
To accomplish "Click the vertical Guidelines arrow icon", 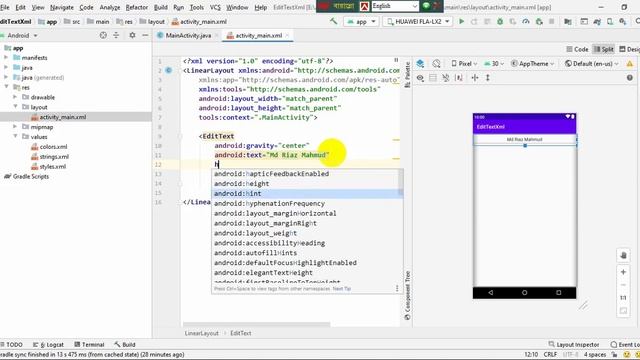I will (x=487, y=78).
